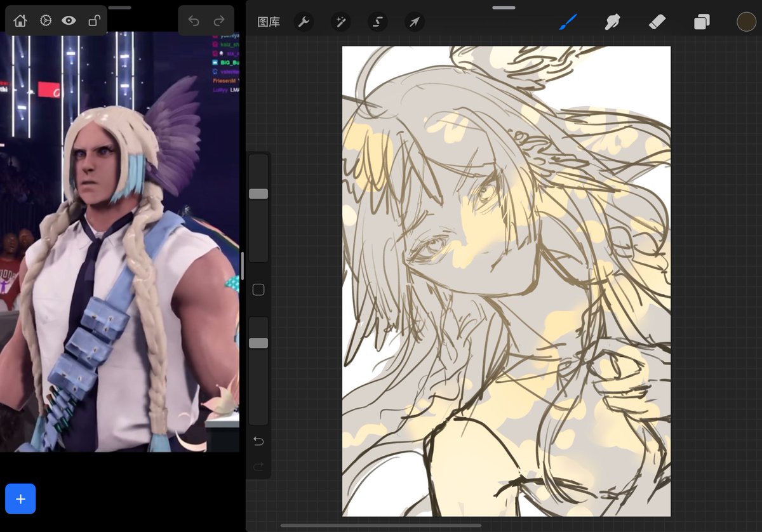762x532 pixels.
Task: Tap sidebar undo arrow
Action: [x=258, y=441]
